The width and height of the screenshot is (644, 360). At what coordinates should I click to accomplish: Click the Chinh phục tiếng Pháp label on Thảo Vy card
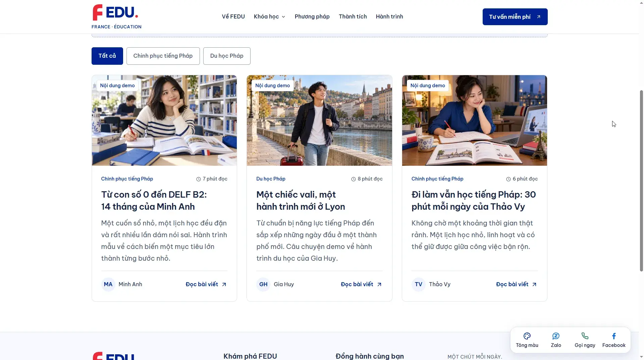pyautogui.click(x=437, y=179)
